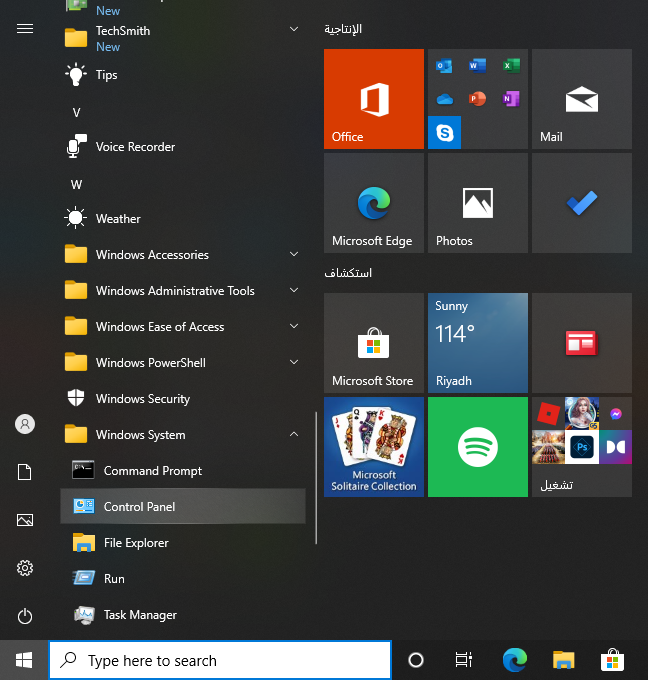Viewport: 648px width, 680px height.
Task: Open Task View on the taskbar
Action: 463,660
